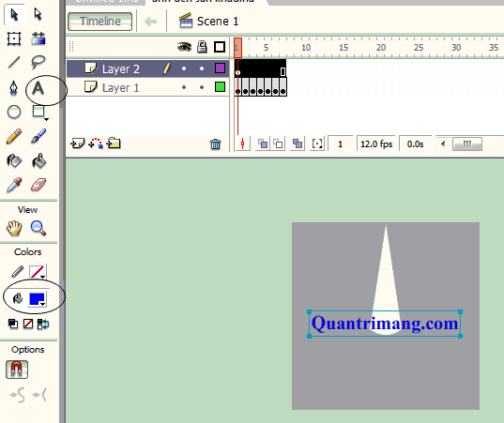Toggle show/hide all layers eye icon
This screenshot has height=423, width=504.
tap(185, 47)
